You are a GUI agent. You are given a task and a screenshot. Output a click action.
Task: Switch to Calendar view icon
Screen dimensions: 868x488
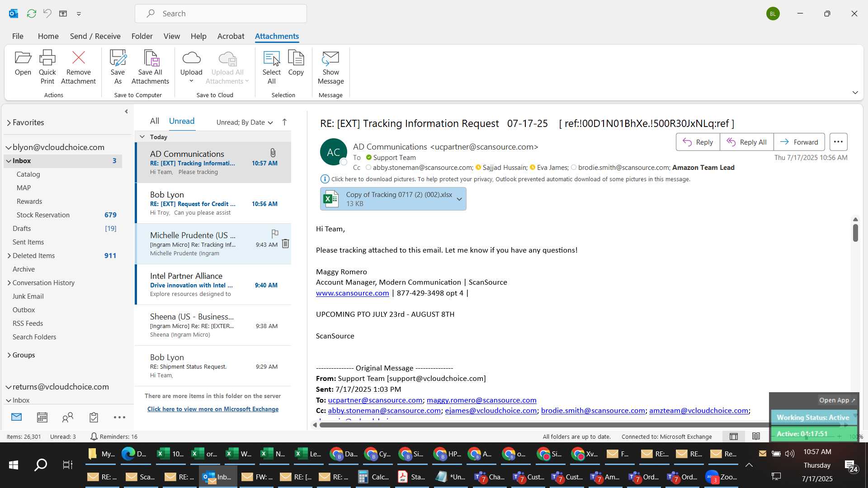(42, 418)
